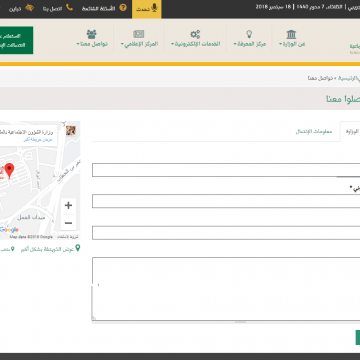Viewport: 360px width, 360px height.
Task: Click the ministry building icon
Action: click(x=291, y=34)
